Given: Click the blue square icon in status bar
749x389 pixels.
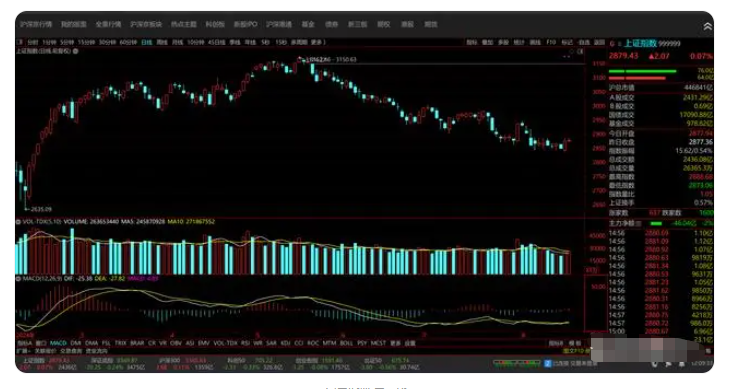Looking at the screenshot, I should coord(548,364).
